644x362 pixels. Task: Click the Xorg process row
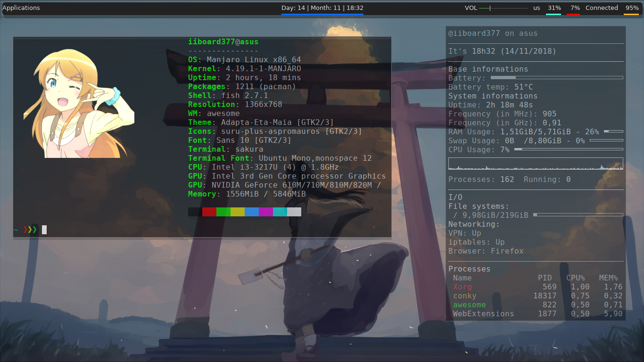(538, 287)
